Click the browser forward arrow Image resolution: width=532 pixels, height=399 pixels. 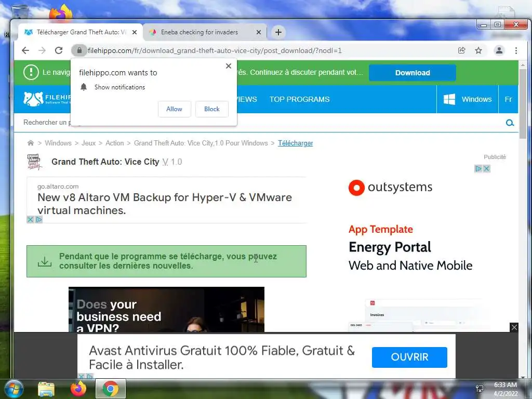pyautogui.click(x=42, y=50)
